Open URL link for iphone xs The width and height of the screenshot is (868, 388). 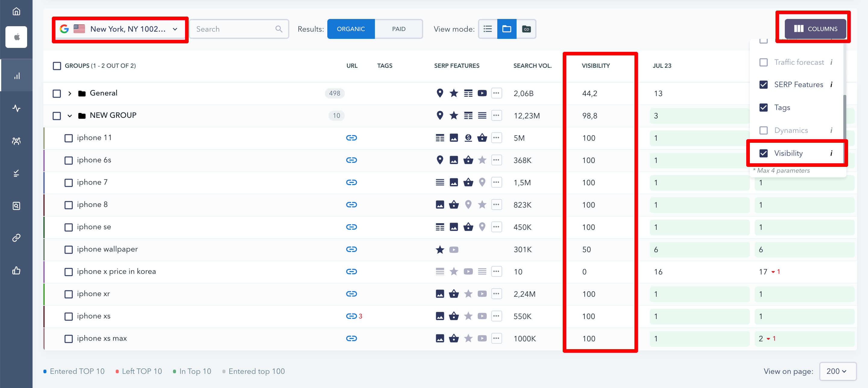pos(351,316)
